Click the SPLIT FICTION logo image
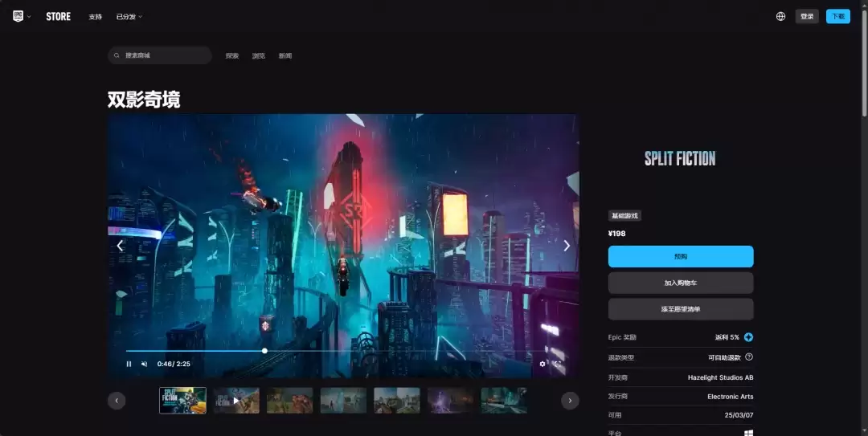Screen dimensions: 868x436 pyautogui.click(x=680, y=159)
